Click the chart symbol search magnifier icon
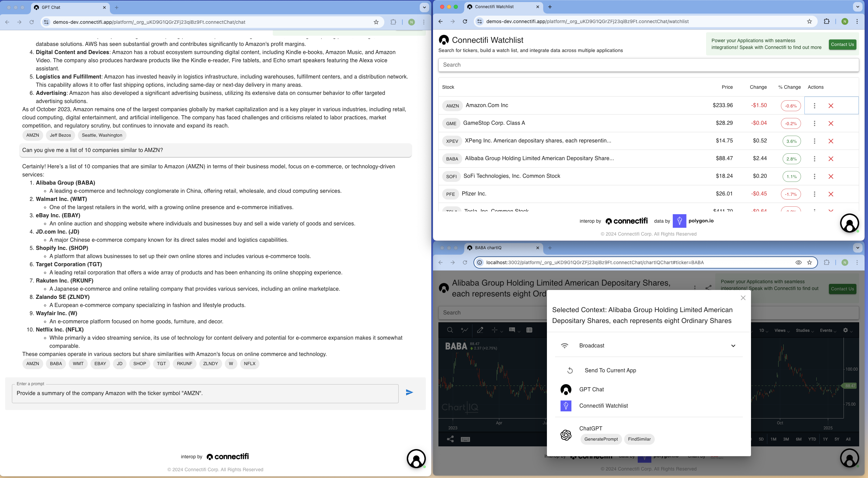The width and height of the screenshot is (868, 478). pos(450,330)
